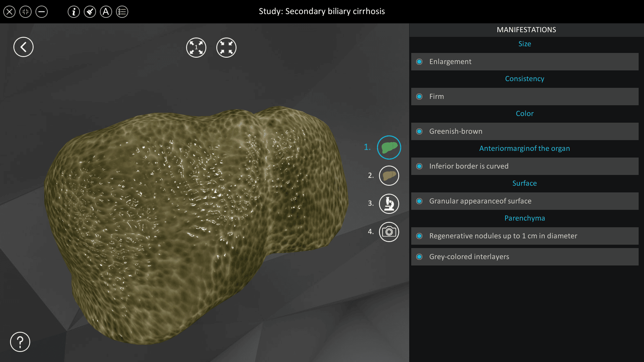
Task: Click the Size section heading
Action: tap(525, 44)
